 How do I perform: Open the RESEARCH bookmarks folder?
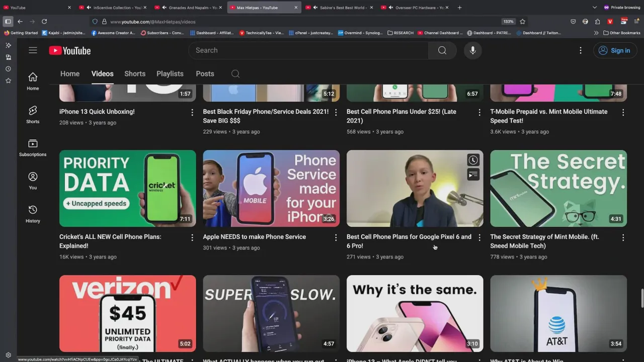[x=400, y=33]
